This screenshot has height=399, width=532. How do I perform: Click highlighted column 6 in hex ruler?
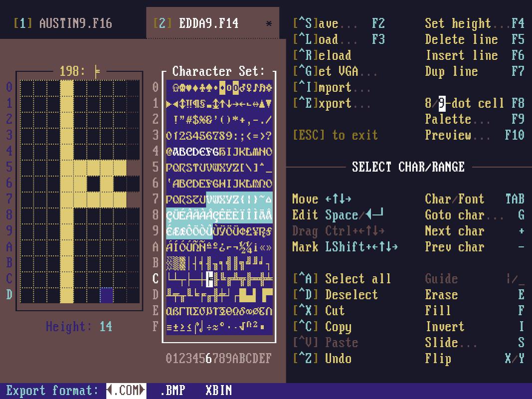tap(209, 358)
